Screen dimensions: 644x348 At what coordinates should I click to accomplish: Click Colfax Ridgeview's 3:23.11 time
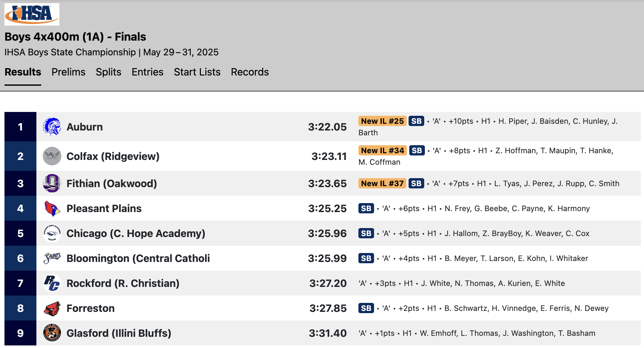tap(329, 156)
